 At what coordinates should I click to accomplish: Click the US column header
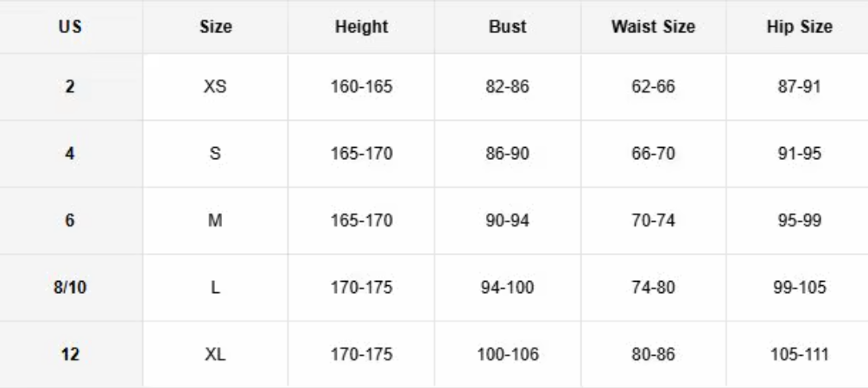coord(70,27)
